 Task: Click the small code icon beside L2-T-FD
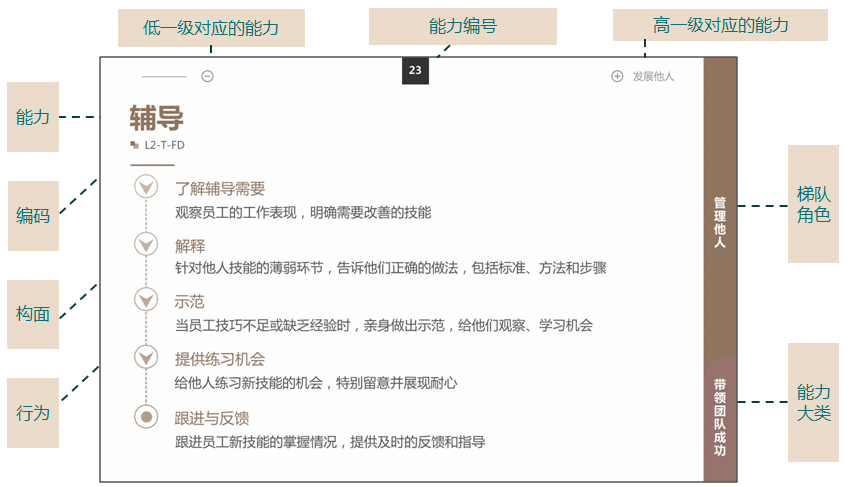(x=134, y=145)
